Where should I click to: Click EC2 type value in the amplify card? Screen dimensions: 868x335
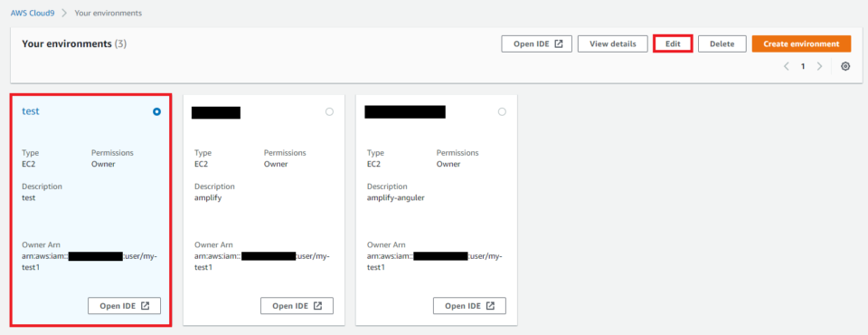click(x=201, y=164)
